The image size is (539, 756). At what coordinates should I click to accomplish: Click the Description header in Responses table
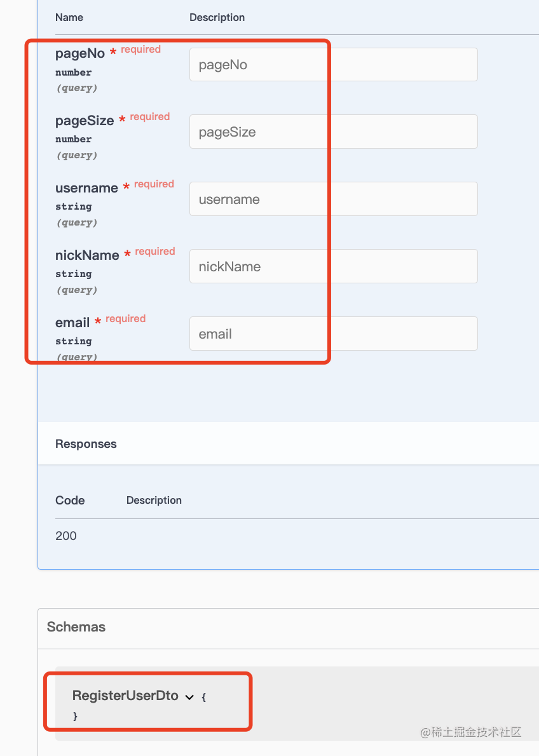154,501
